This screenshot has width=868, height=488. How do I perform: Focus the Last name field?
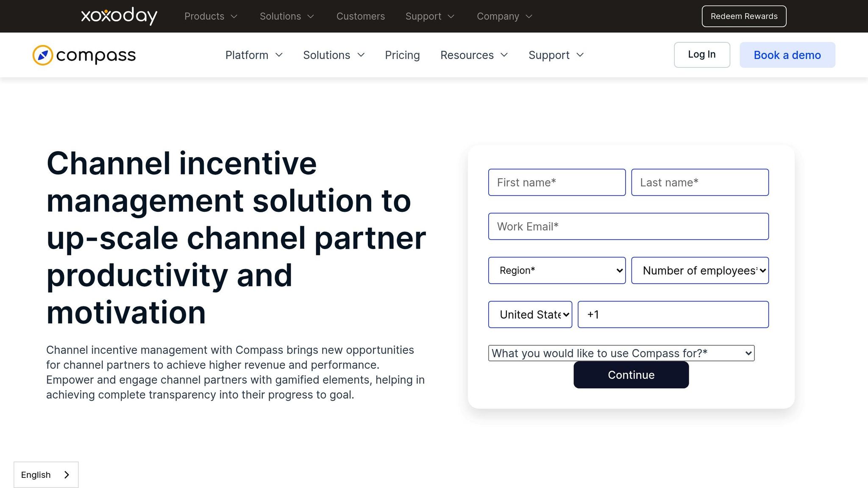700,182
